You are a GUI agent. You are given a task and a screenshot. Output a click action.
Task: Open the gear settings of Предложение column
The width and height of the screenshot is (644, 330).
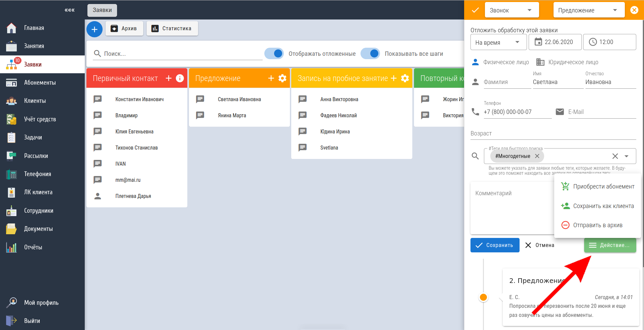(x=282, y=78)
